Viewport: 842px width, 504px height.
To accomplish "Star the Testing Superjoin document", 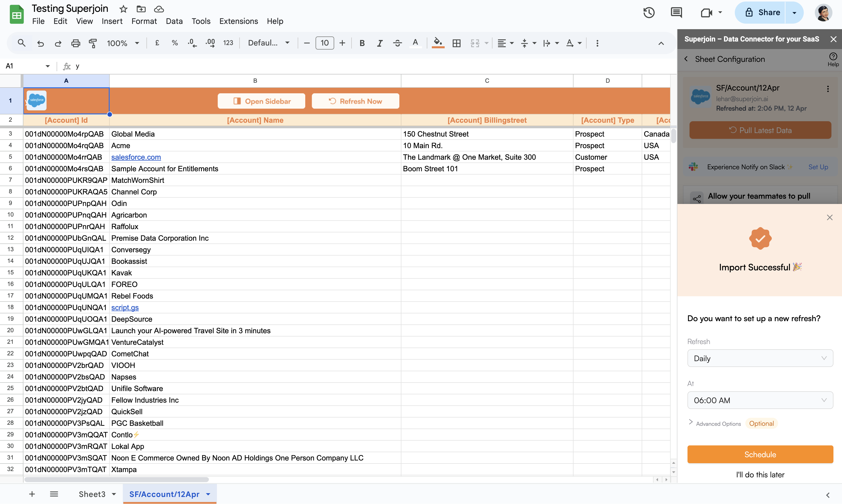I will [x=123, y=9].
